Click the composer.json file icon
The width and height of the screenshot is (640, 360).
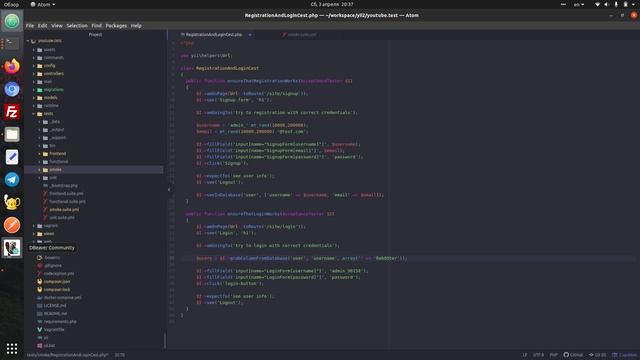pos(40,282)
